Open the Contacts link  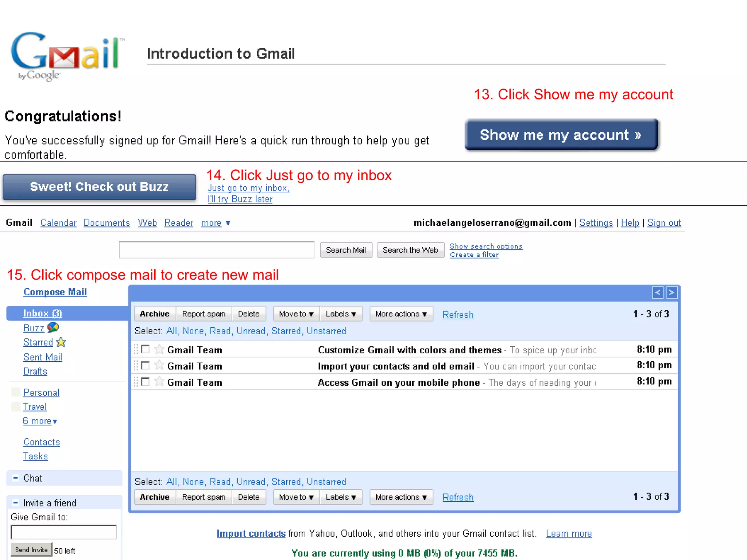click(42, 442)
